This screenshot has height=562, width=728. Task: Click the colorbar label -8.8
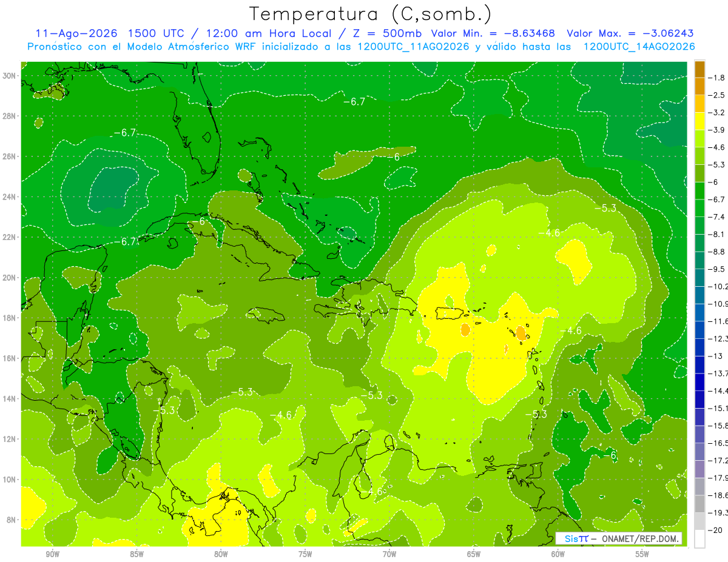coord(716,252)
